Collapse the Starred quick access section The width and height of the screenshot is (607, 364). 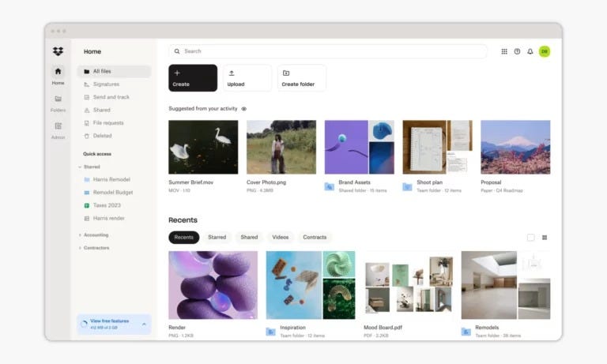point(80,167)
